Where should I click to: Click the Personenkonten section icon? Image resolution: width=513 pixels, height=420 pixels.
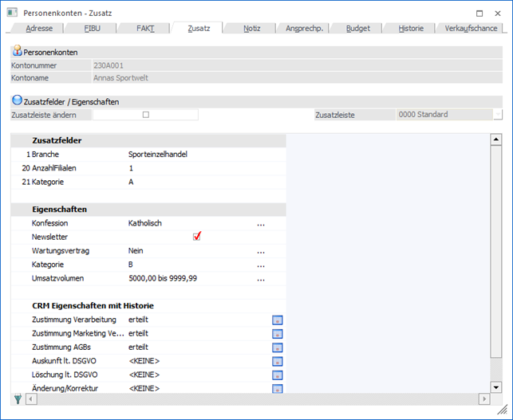pos(17,51)
